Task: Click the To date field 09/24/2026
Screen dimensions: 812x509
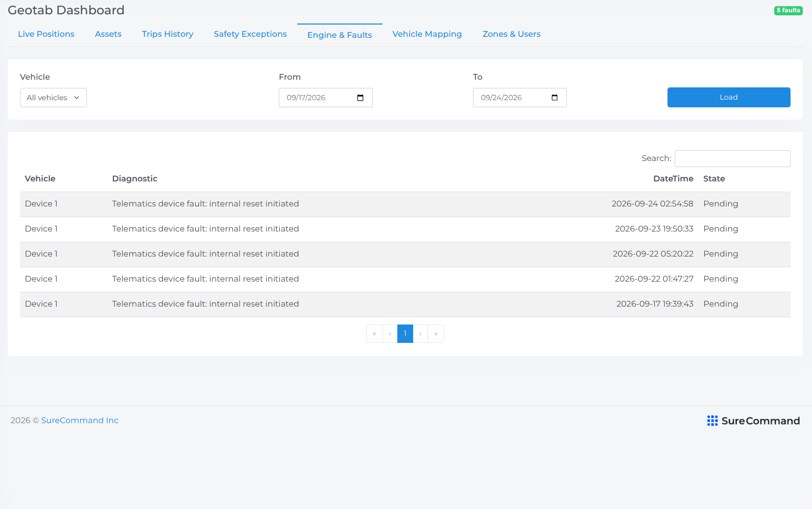Action: [x=520, y=98]
